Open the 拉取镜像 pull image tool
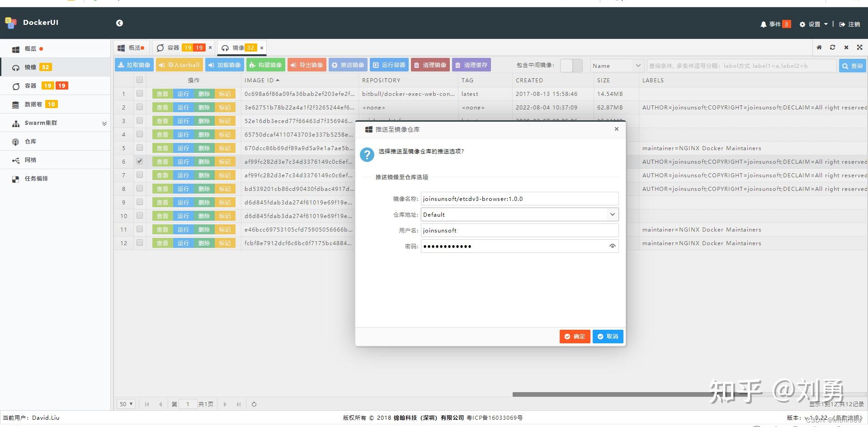The image size is (868, 427). point(134,65)
